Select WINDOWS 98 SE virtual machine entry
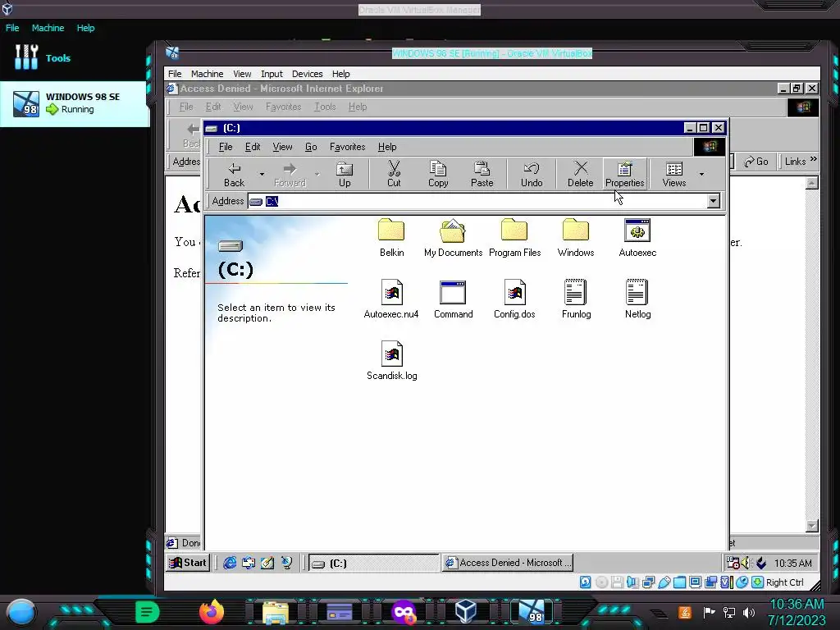The width and height of the screenshot is (840, 630). tap(75, 103)
